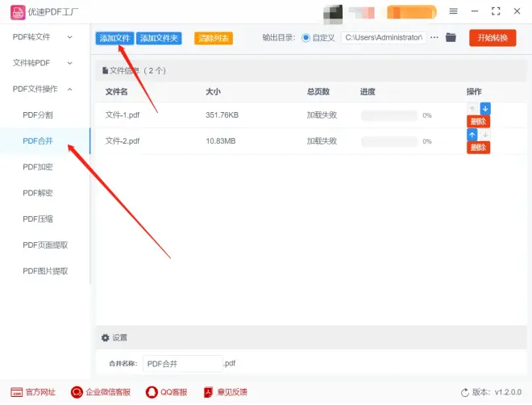This screenshot has width=532, height=405.
Task: Click the output path input field
Action: click(x=384, y=38)
